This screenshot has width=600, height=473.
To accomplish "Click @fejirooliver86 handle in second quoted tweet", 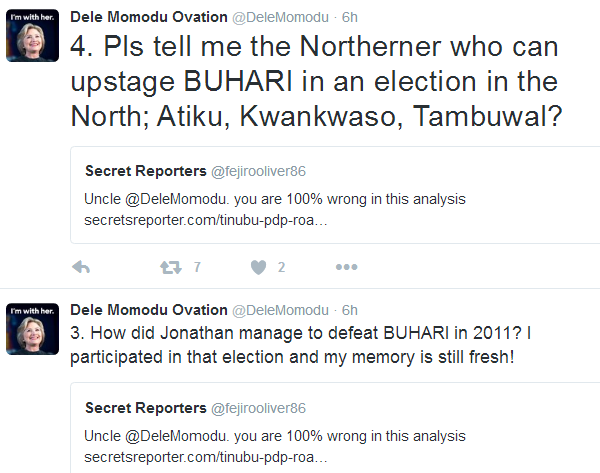I will point(256,408).
